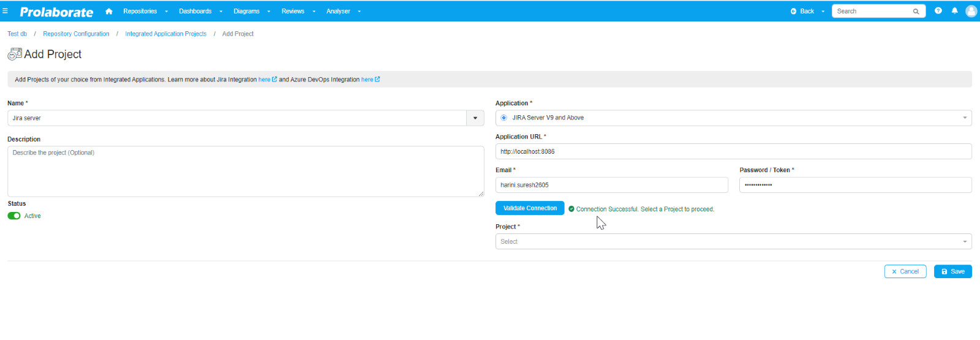Click the Description resize handle
The image size is (980, 340).
click(x=481, y=193)
